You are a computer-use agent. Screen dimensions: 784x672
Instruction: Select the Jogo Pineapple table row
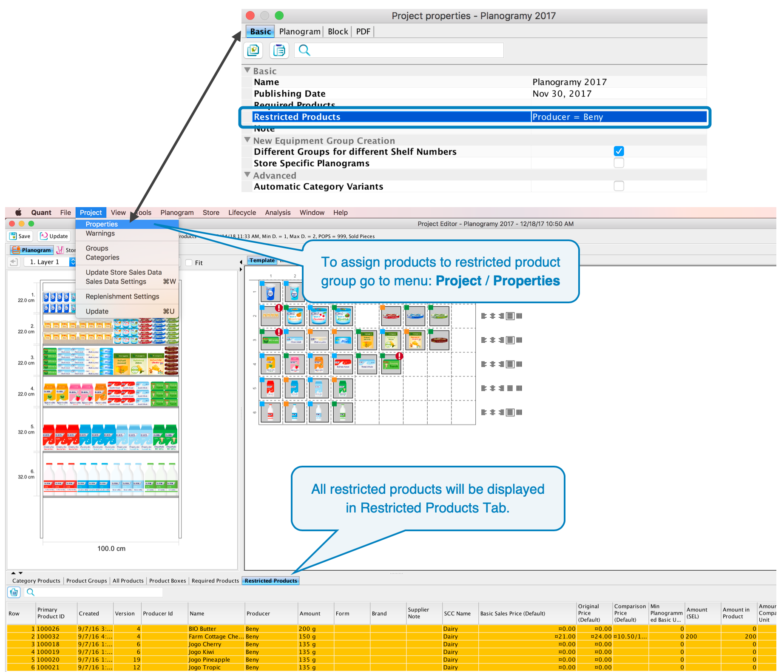coord(391,660)
